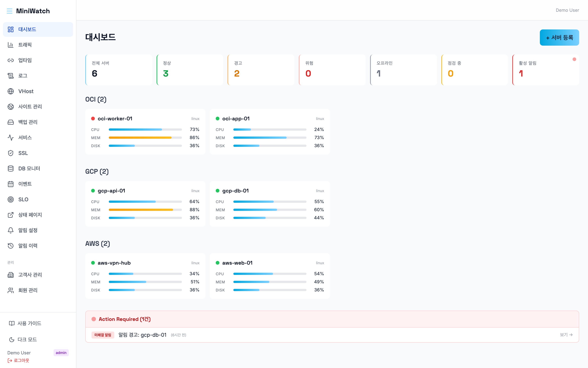
Task: Click the 미해결 알림 badge
Action: [x=103, y=335]
